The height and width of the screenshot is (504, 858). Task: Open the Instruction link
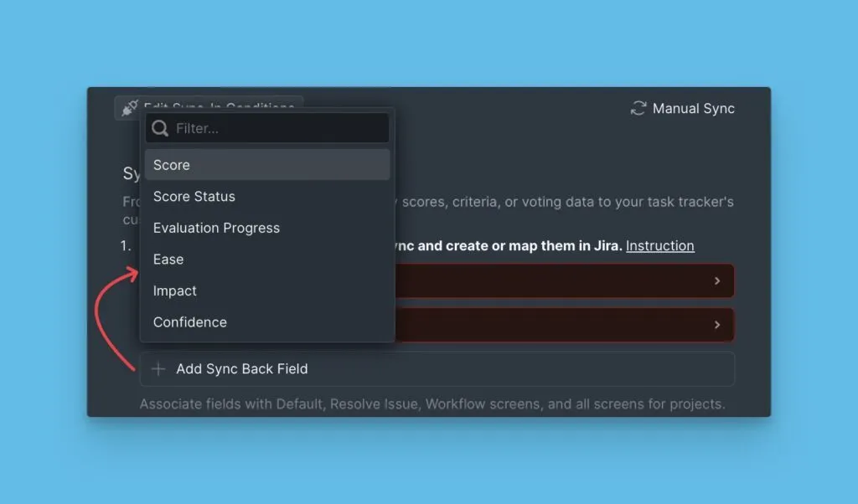point(659,246)
